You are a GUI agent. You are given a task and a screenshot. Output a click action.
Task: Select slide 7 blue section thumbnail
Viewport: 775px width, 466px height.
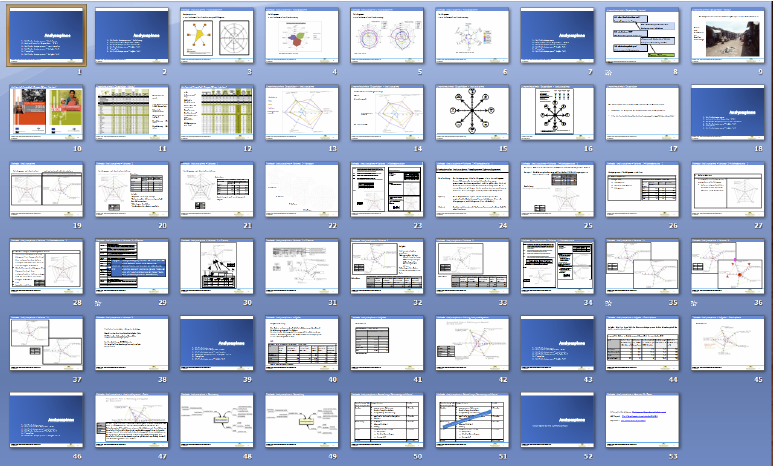coord(557,36)
